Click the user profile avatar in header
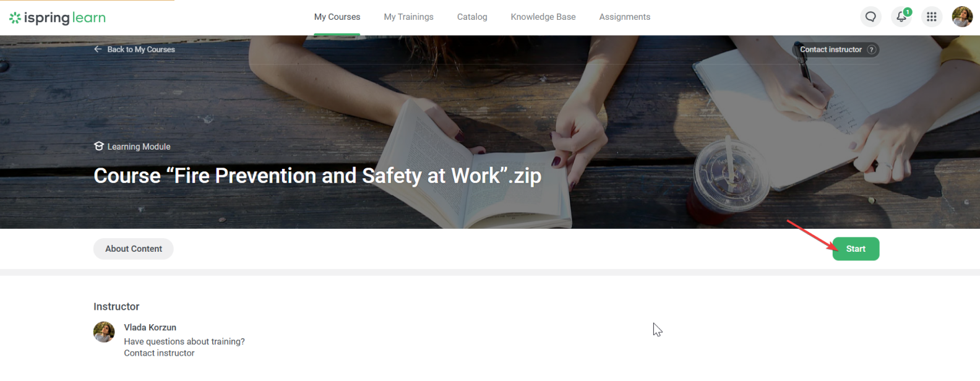This screenshot has width=980, height=381. pyautogui.click(x=961, y=17)
